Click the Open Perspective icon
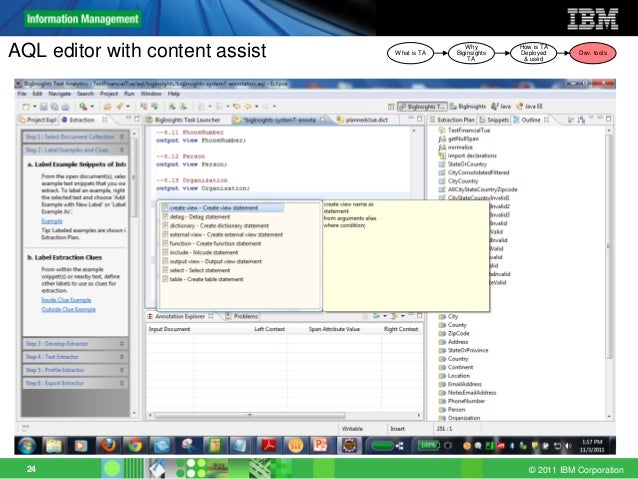Viewport: 638px width, 479px height. (x=391, y=107)
